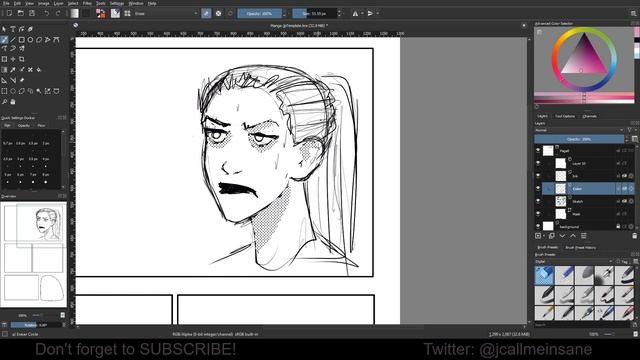The height and width of the screenshot is (360, 640).
Task: Open brush blending mode dropdown in toolbar
Action: coord(166,13)
